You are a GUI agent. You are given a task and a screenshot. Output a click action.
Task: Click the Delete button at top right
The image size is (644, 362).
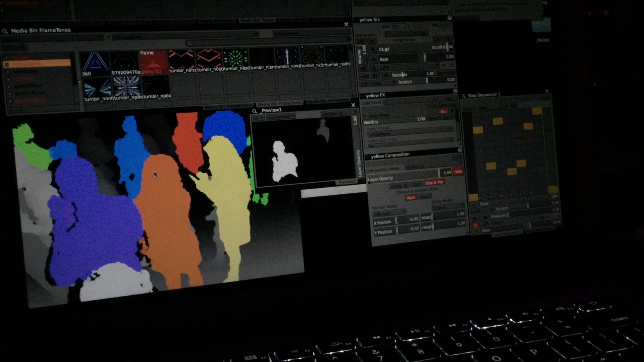point(543,40)
